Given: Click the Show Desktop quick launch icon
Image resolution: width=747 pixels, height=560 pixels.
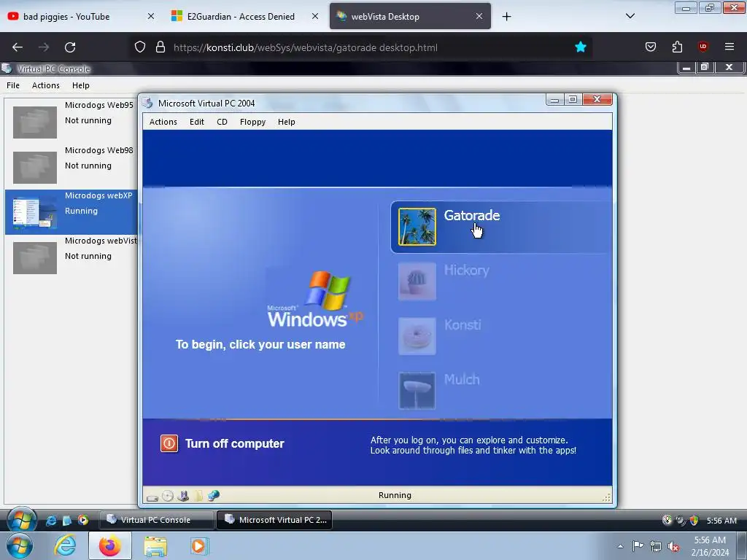Looking at the screenshot, I should [x=67, y=520].
